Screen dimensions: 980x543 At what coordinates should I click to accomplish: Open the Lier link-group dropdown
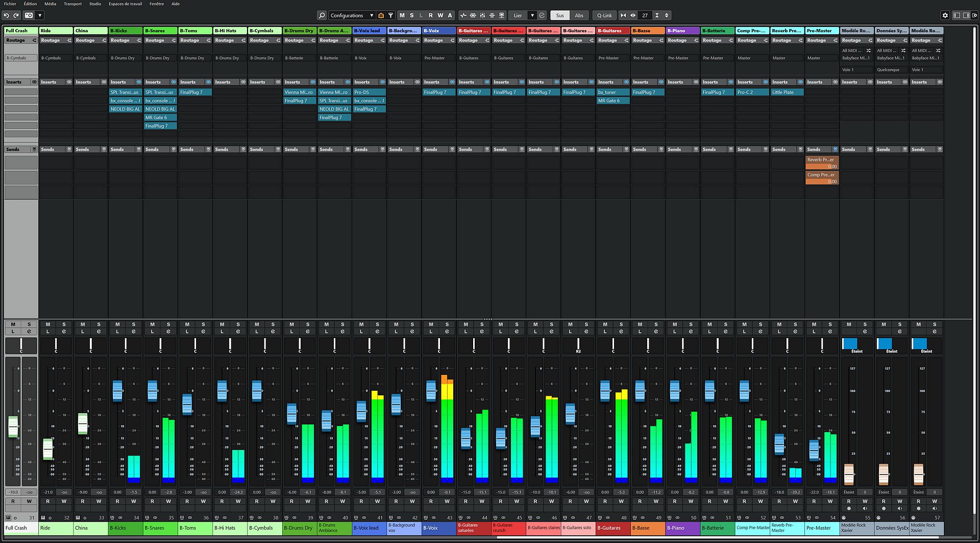click(x=532, y=15)
